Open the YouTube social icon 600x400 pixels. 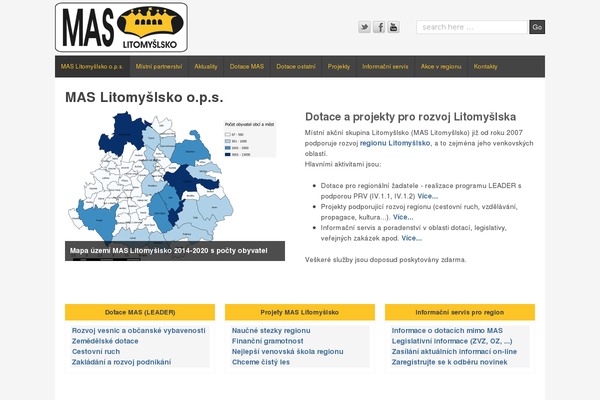pos(393,27)
